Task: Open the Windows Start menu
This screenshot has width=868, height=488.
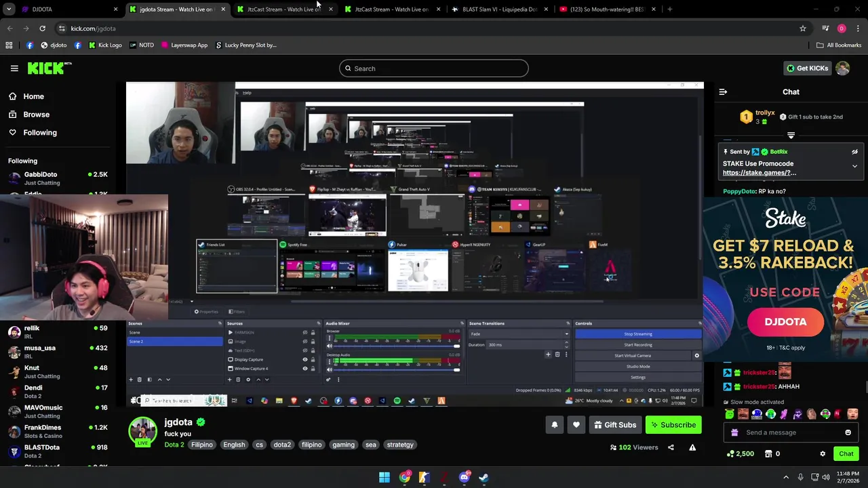Action: (x=384, y=477)
